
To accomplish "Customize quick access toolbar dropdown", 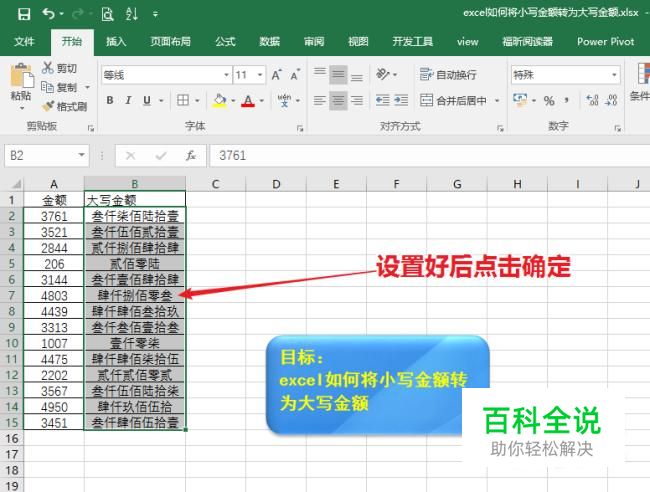I will (155, 15).
